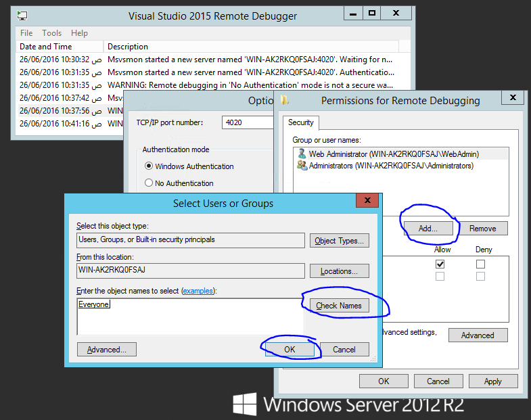Open the Help menu

[79, 33]
